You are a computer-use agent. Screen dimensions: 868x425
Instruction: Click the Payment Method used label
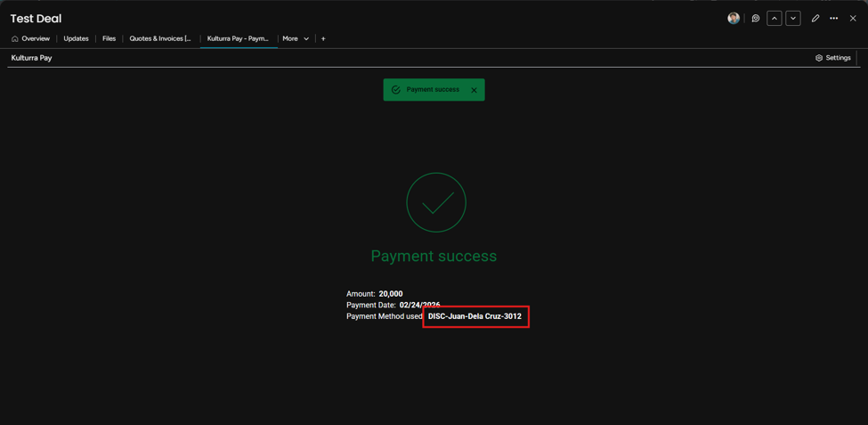click(x=385, y=315)
